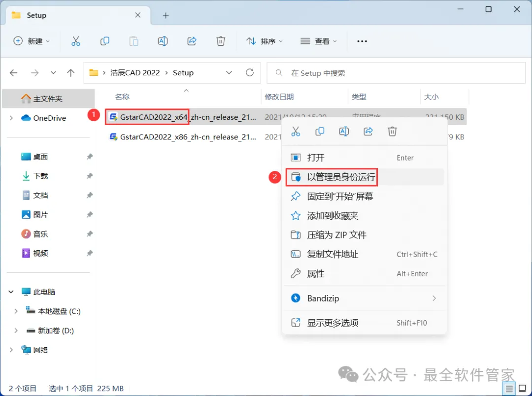532x396 pixels.
Task: Click the Copy icon in the context menu
Action: (320, 132)
